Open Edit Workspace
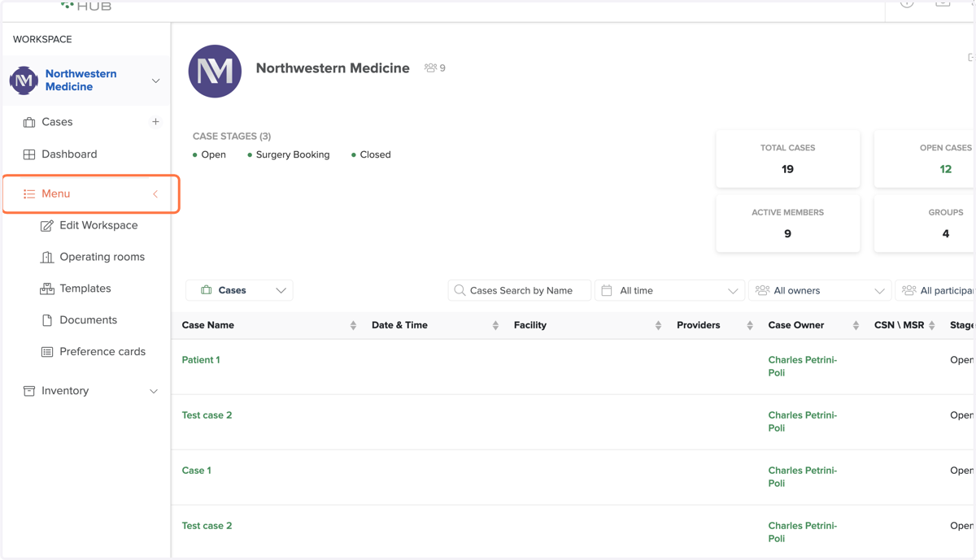This screenshot has height=560, width=976. pyautogui.click(x=98, y=225)
